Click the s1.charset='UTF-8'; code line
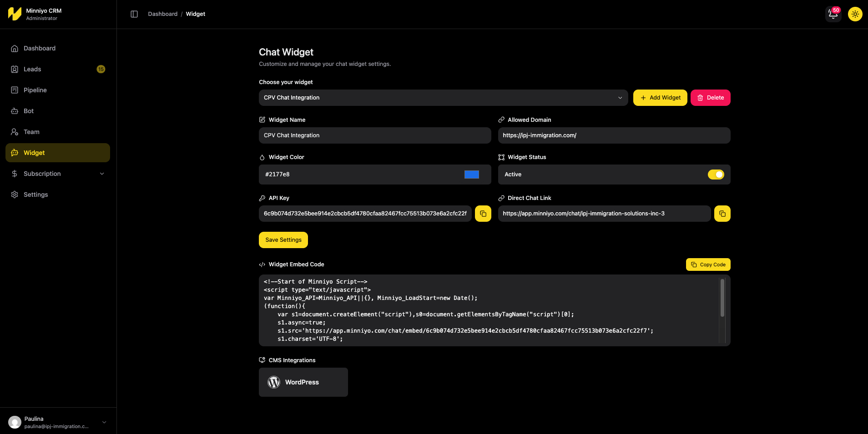This screenshot has width=868, height=434. (310, 339)
